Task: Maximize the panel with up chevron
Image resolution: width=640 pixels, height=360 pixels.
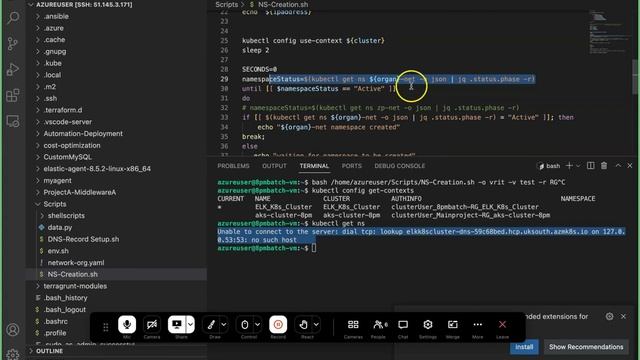Action: pyautogui.click(x=618, y=165)
